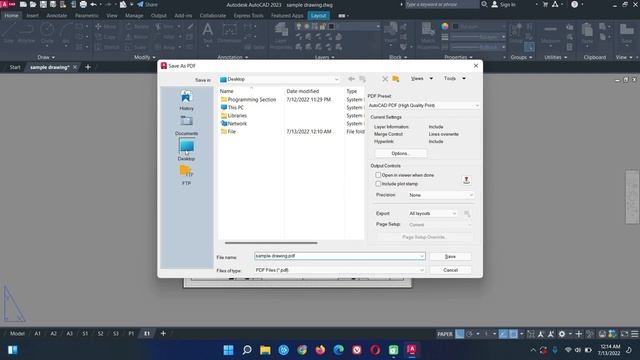Click the Options... button
The width and height of the screenshot is (640, 360).
tap(400, 153)
